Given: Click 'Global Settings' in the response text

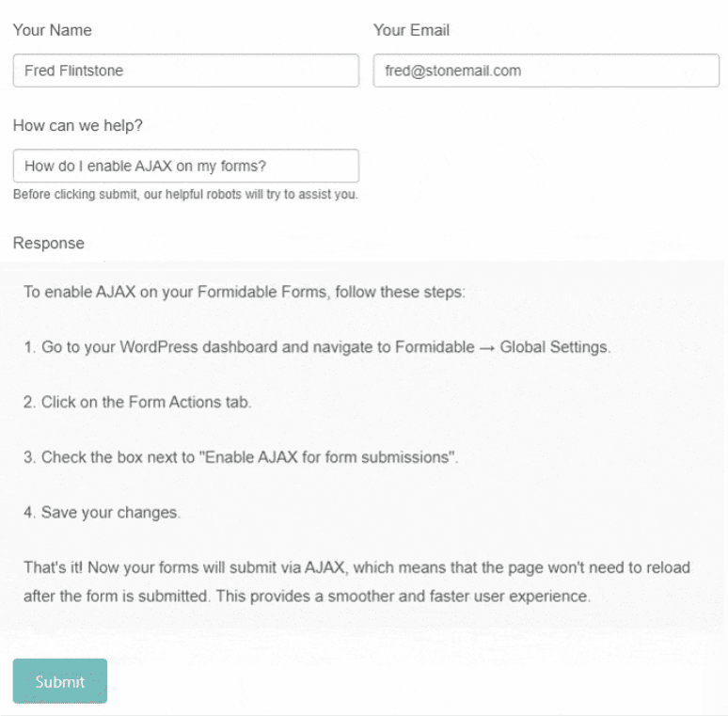Looking at the screenshot, I should [x=554, y=347].
